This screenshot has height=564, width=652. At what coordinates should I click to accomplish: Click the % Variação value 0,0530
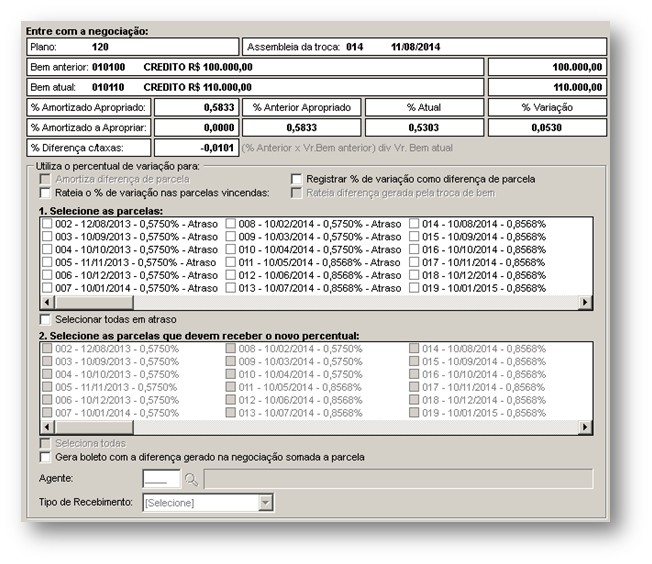pyautogui.click(x=547, y=128)
